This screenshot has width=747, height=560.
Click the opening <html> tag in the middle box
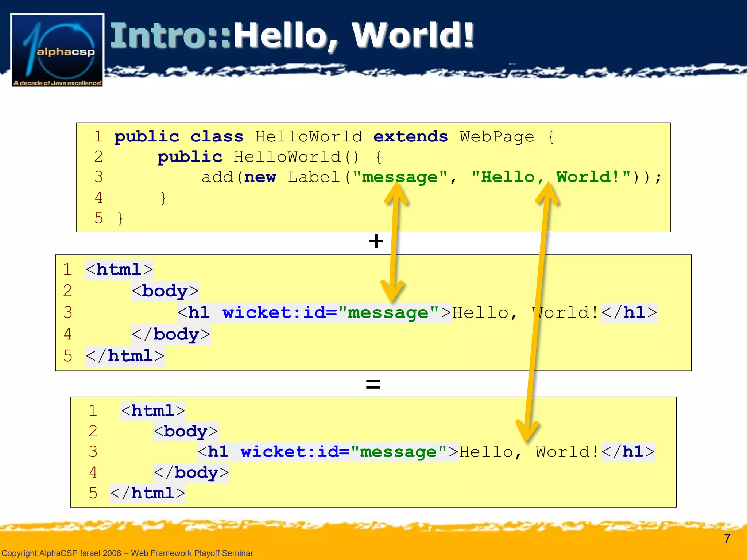point(119,270)
